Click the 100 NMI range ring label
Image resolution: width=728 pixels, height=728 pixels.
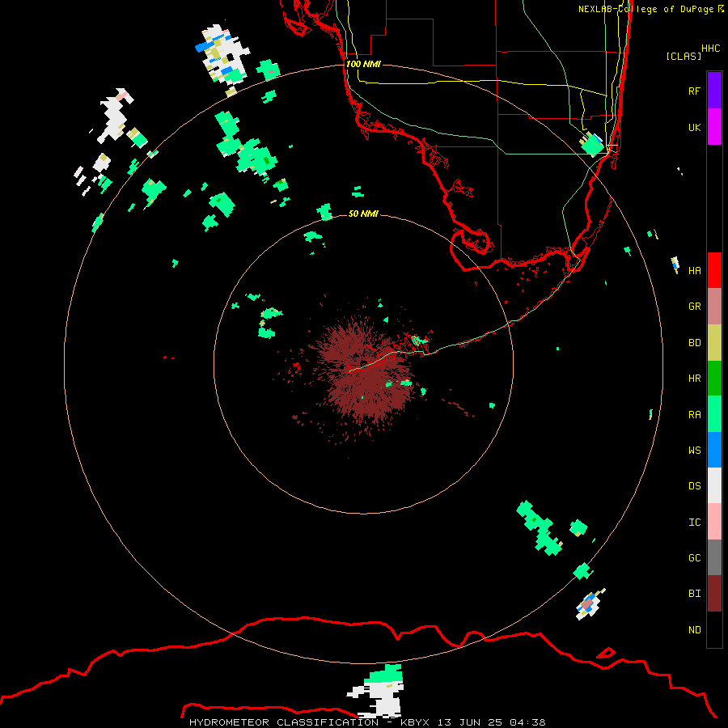pos(363,64)
